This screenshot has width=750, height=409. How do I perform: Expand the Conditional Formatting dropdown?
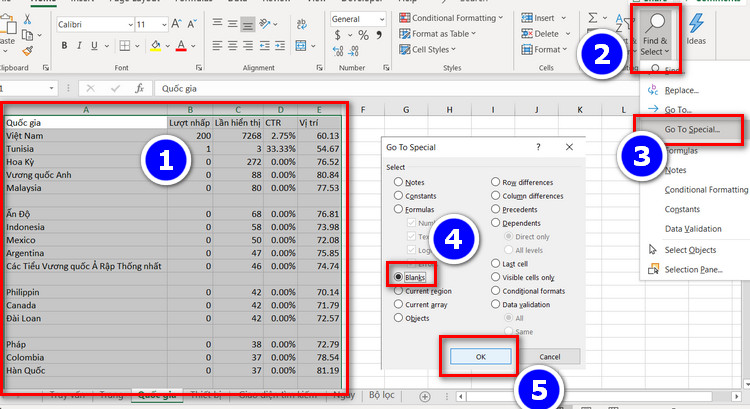point(451,18)
